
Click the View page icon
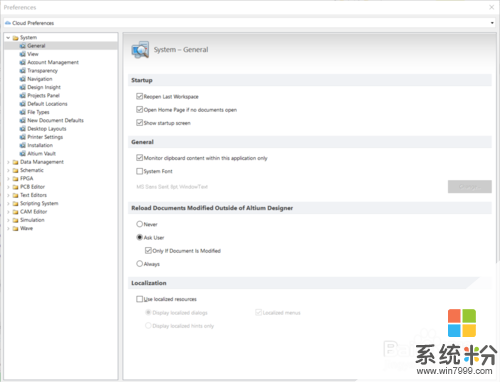(23, 54)
